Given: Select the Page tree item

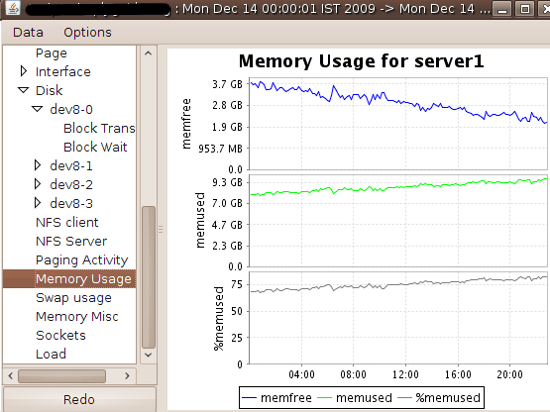Looking at the screenshot, I should 51,53.
